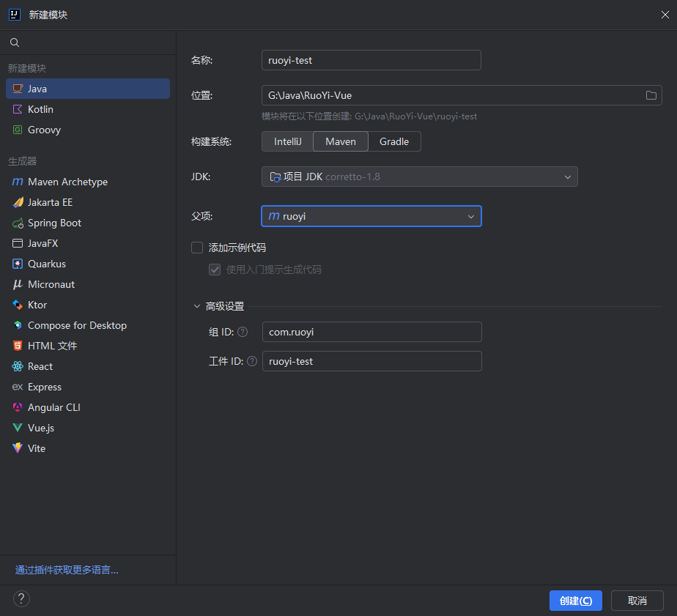Open the JDK corretto-1.8 dropdown
677x616 pixels.
pyautogui.click(x=419, y=177)
